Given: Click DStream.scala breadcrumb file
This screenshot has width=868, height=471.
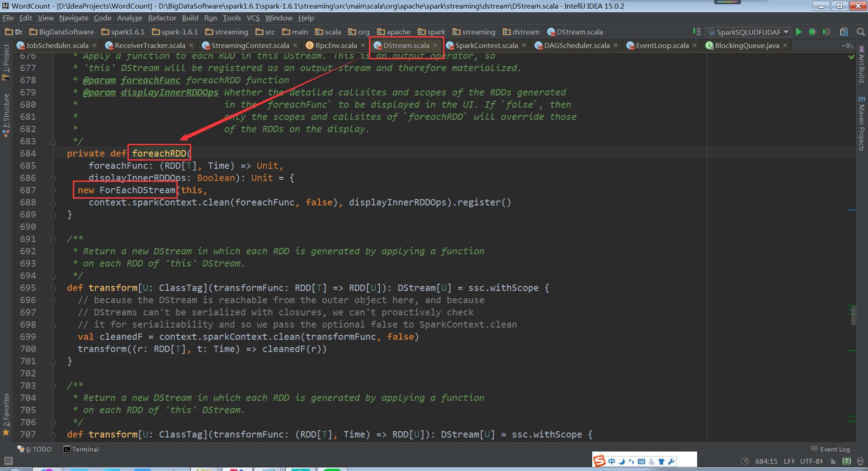Looking at the screenshot, I should point(575,32).
